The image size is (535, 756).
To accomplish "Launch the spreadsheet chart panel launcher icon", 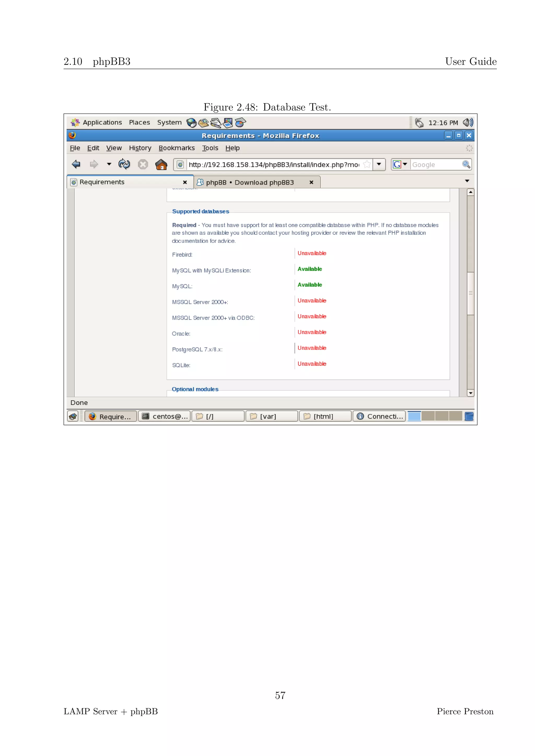I will pos(241,123).
